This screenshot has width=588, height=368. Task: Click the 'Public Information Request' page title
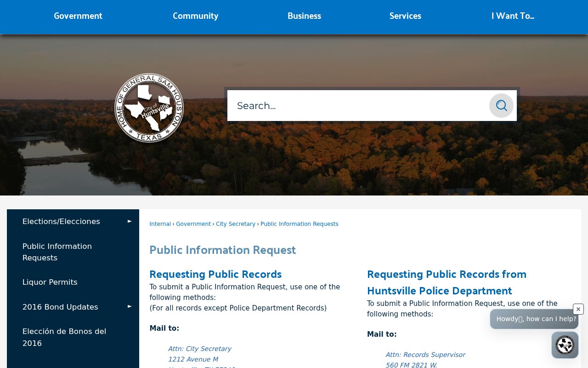pyautogui.click(x=223, y=250)
